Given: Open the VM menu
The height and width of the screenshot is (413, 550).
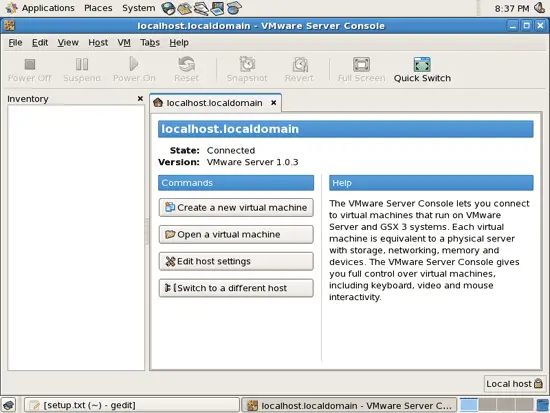Looking at the screenshot, I should (x=124, y=42).
